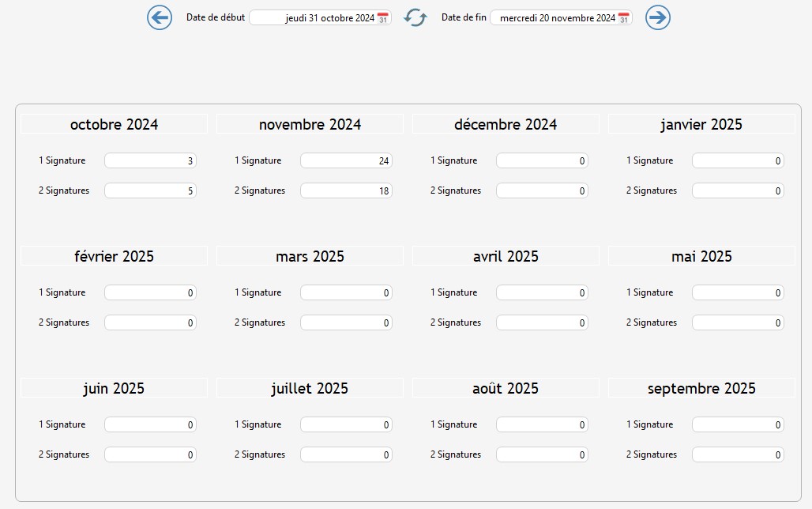Click the left arrow previous period icon
This screenshot has height=509, width=812.
click(160, 17)
